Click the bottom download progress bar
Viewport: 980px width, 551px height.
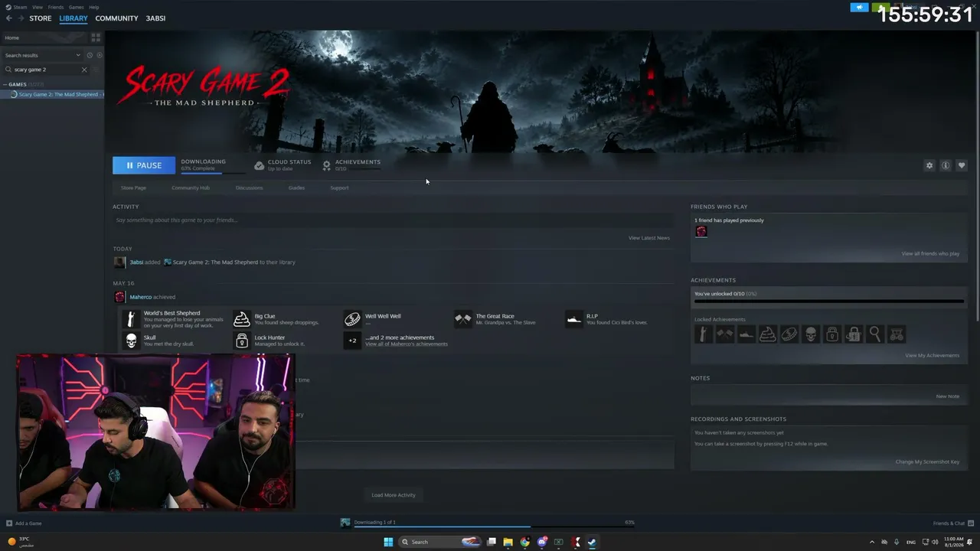494,526
